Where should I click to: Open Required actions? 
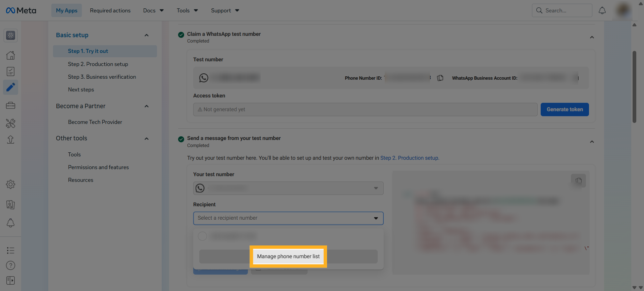(110, 10)
